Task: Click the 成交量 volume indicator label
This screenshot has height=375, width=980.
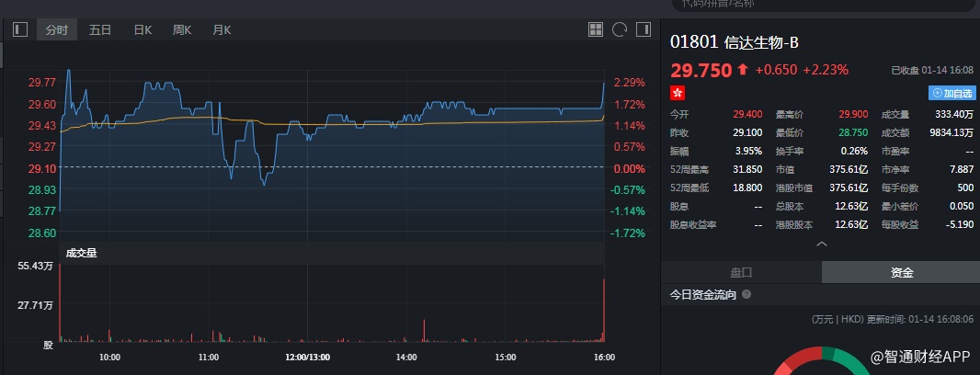Action: tap(82, 252)
